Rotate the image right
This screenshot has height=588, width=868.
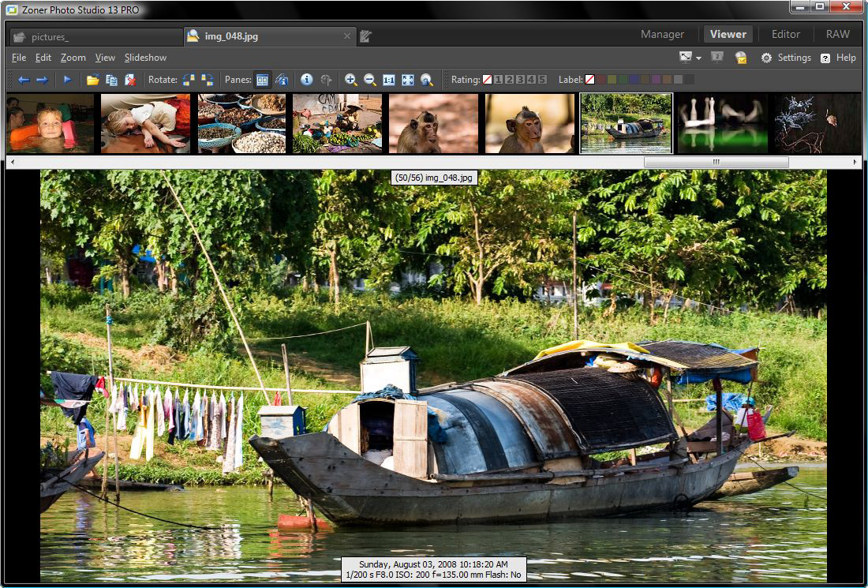point(207,79)
